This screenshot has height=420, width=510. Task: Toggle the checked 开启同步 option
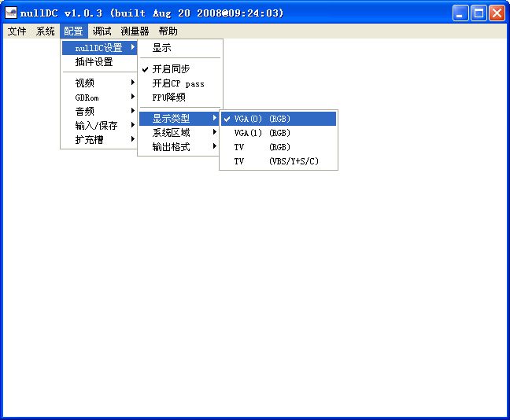click(180, 69)
